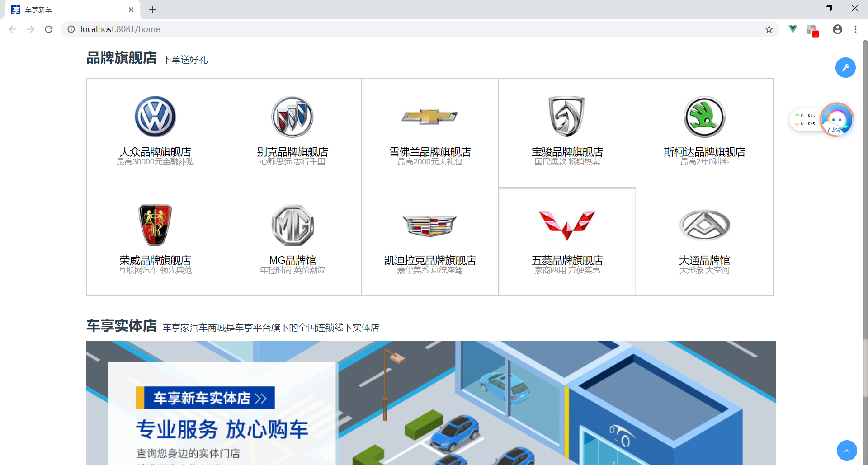The image size is (868, 465).
Task: Open 荣威品牌旗舰店 link
Action: (x=155, y=260)
